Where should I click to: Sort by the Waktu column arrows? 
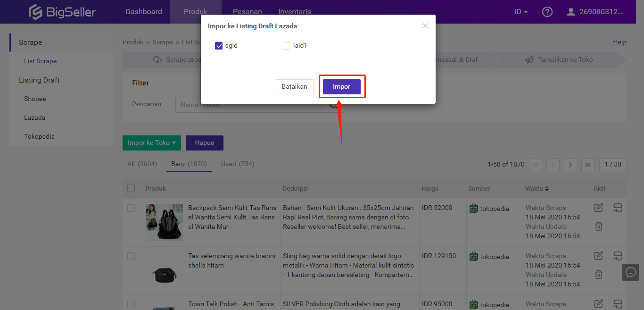(547, 189)
